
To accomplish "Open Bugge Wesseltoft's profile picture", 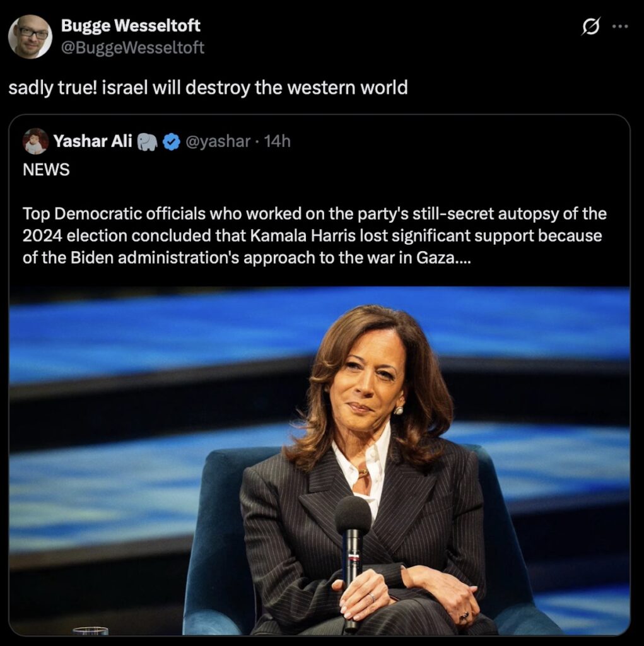I will [30, 37].
